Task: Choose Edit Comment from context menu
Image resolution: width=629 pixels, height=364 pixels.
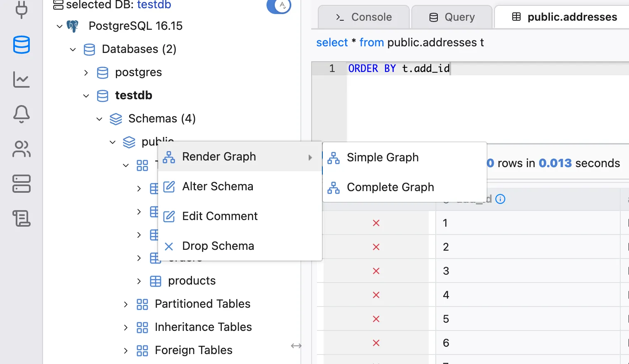Action: tap(240, 216)
